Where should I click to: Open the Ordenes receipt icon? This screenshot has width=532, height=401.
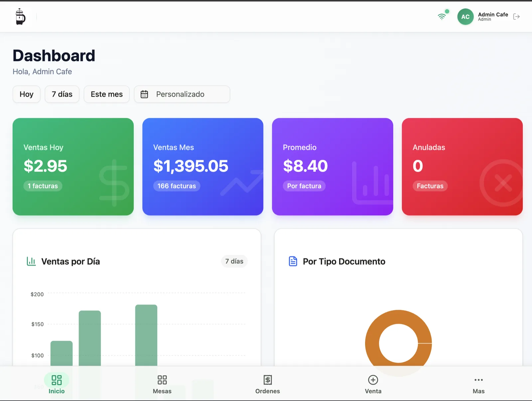pyautogui.click(x=268, y=380)
